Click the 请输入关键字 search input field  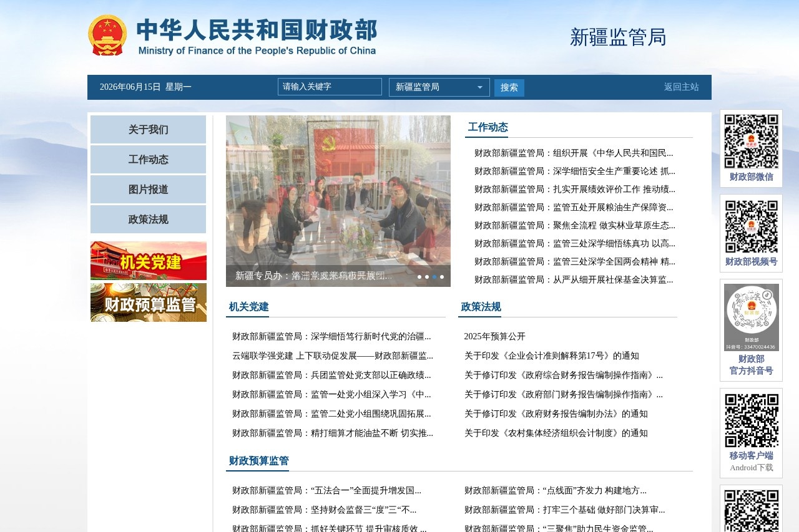330,87
